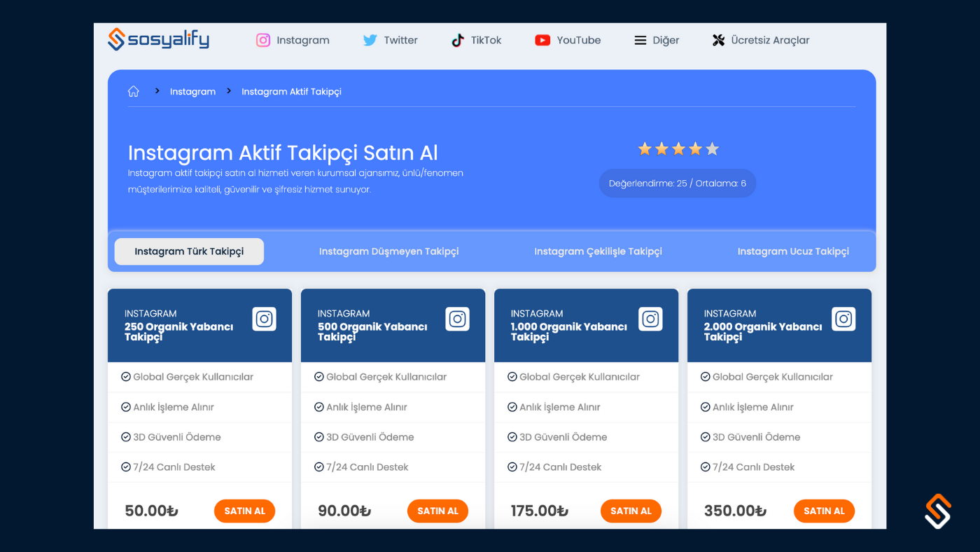Image resolution: width=980 pixels, height=552 pixels.
Task: Click the 350.00₺ price text
Action: 735,511
